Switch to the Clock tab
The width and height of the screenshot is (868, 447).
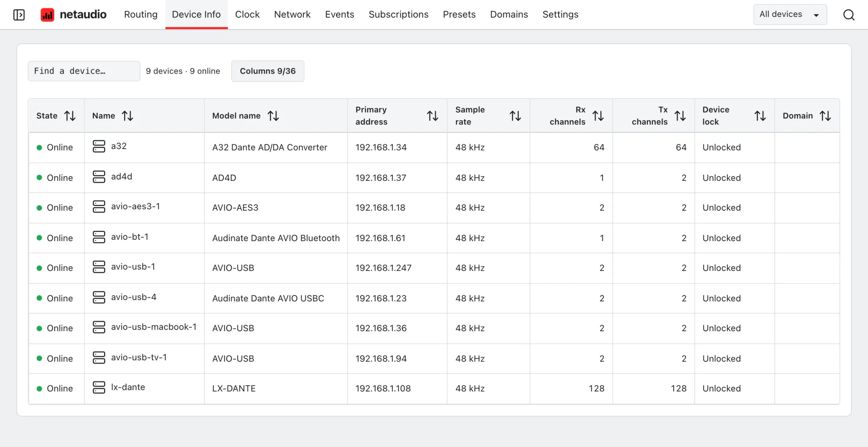247,14
